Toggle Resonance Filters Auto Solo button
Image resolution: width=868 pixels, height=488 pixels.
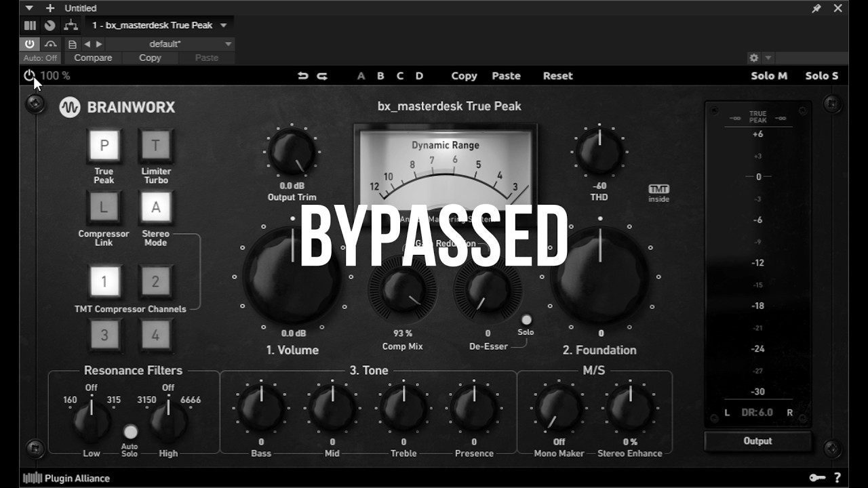click(130, 432)
